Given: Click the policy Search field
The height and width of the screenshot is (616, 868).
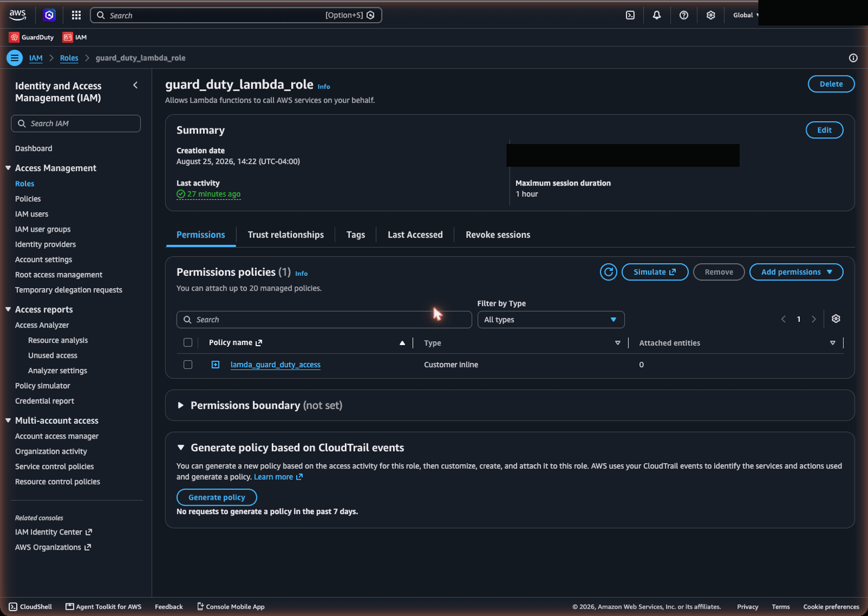Looking at the screenshot, I should click(324, 320).
